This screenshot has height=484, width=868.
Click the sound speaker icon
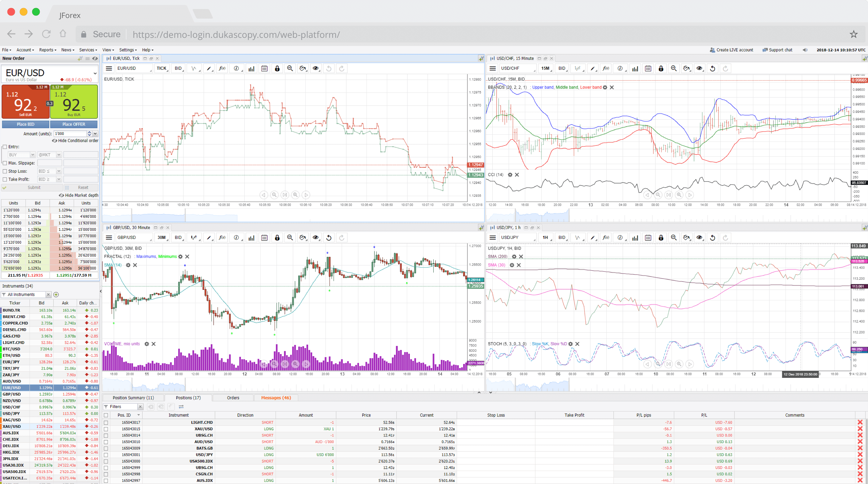(x=805, y=50)
